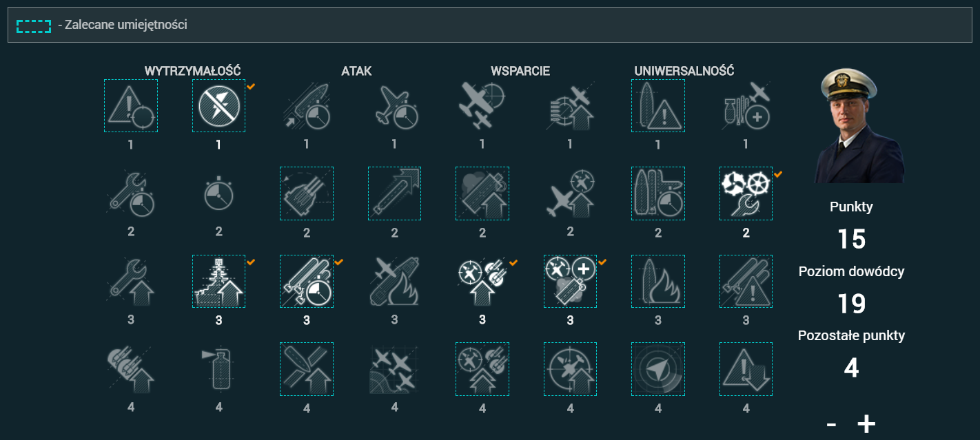
Task: Click the warning triangle with down arrow skill
Action: [x=746, y=369]
